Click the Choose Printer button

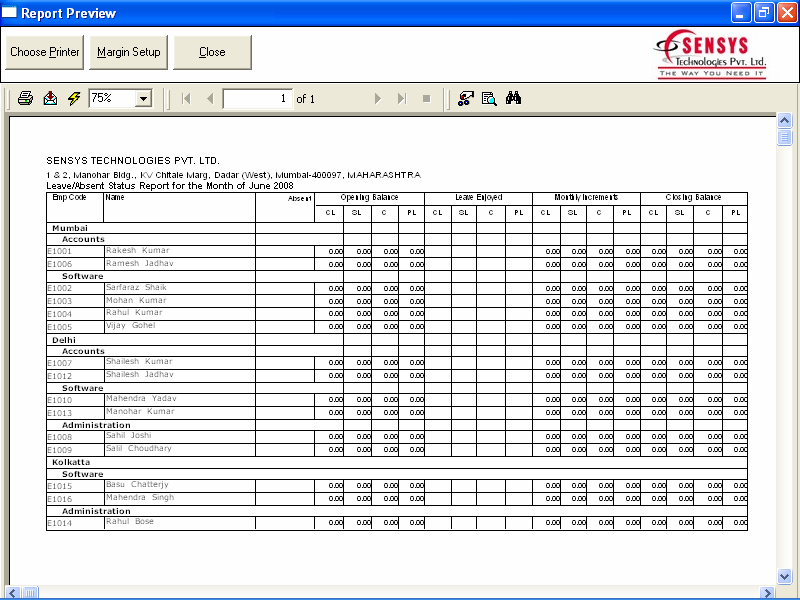tap(44, 52)
